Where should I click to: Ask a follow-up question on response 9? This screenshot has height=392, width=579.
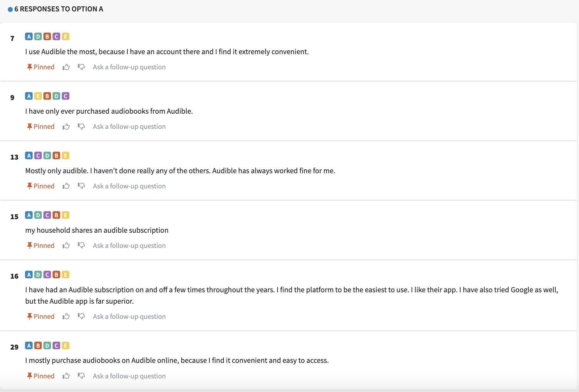(129, 127)
